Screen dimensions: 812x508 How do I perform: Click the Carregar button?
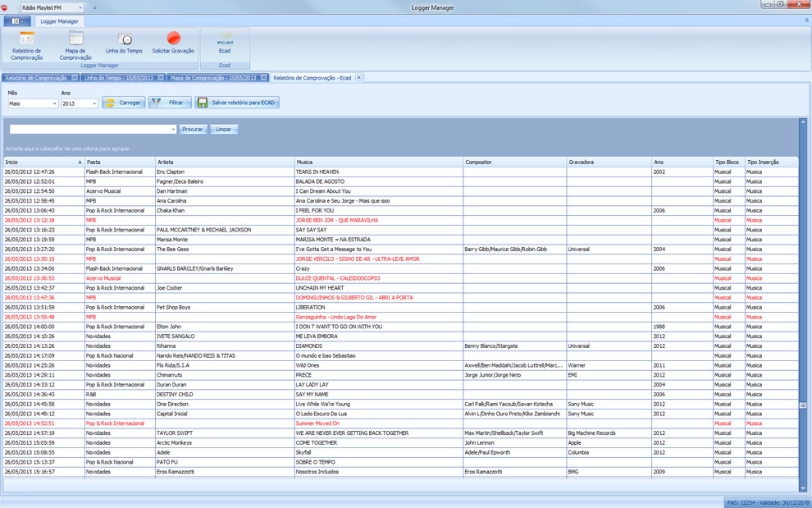click(123, 103)
